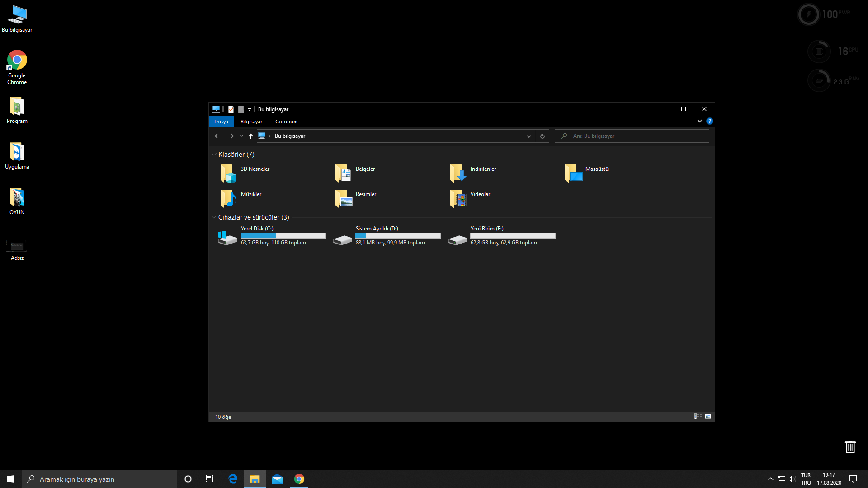Select the Yerel Disk (C:) drive
Viewport: 868px width, 488px height.
tap(228, 237)
